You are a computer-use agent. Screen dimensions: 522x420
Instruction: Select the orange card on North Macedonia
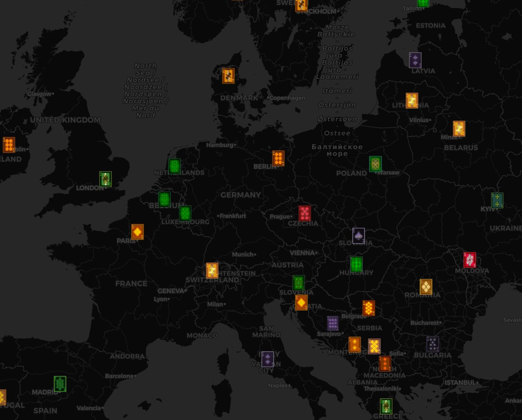[x=385, y=364]
